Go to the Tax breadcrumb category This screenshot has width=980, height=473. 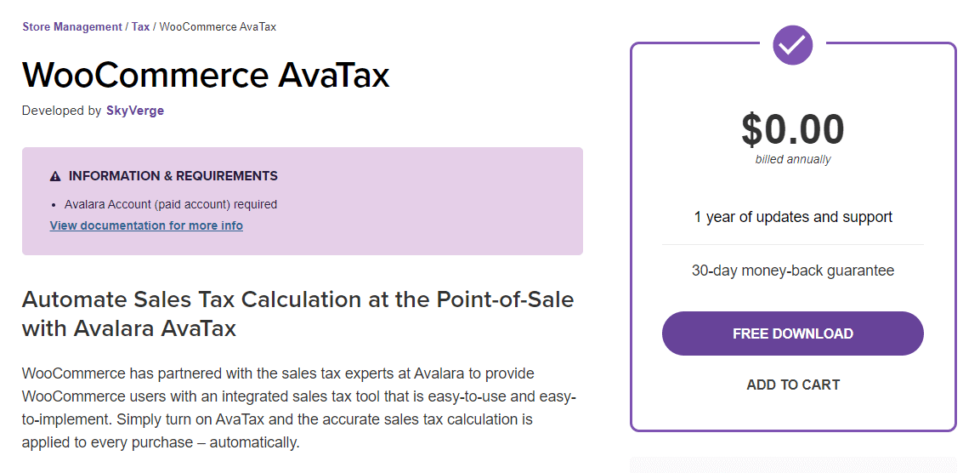(x=140, y=27)
